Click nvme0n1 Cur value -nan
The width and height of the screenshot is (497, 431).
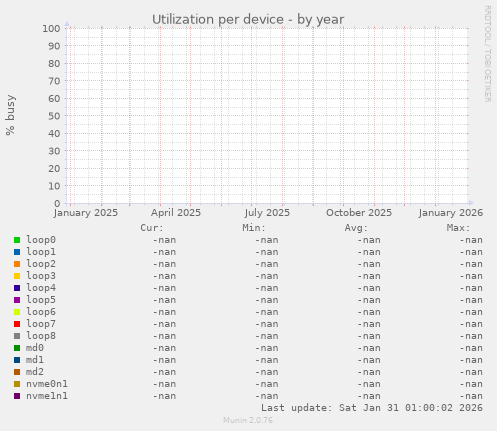164,384
